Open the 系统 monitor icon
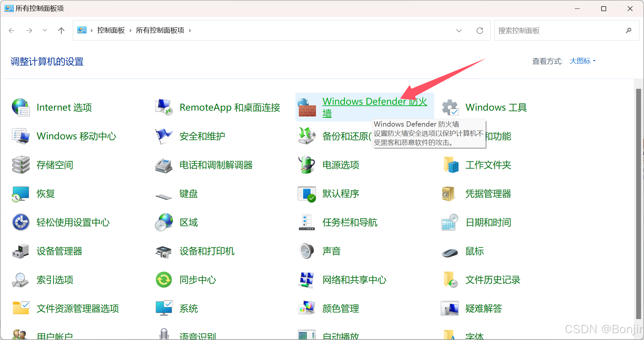Viewport: 644px width, 340px height. (164, 308)
